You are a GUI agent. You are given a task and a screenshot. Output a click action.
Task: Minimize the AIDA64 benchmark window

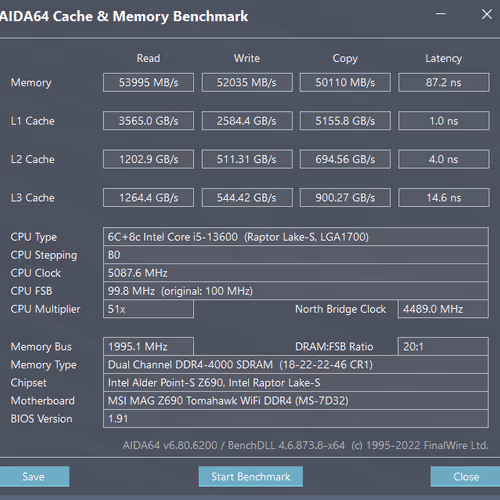coord(441,14)
